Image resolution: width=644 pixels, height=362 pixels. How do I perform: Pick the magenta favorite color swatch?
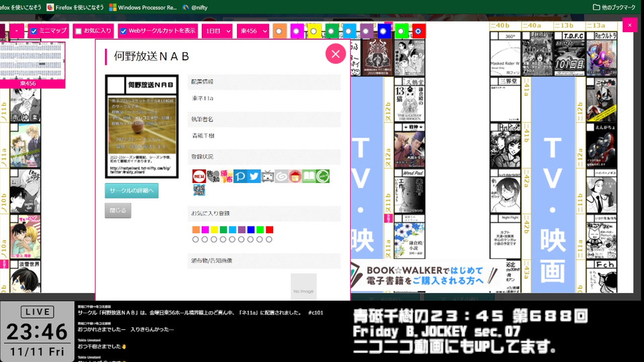pos(205,230)
